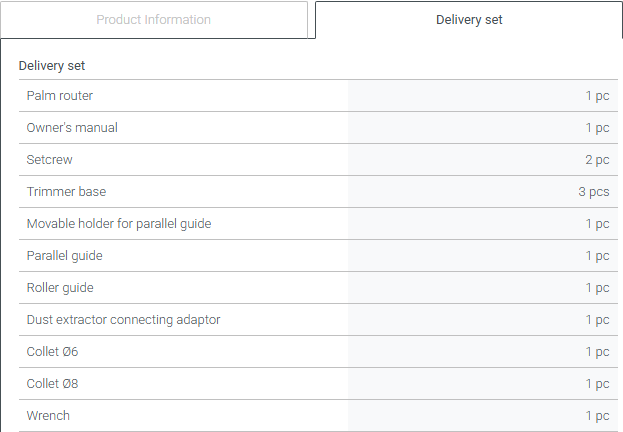Click Dust extractor connecting adaptor text
The image size is (623, 432).
(123, 320)
